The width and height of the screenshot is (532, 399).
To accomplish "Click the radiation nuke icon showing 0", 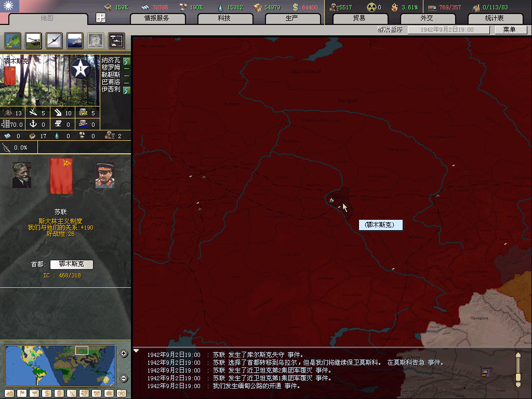I will click(371, 7).
